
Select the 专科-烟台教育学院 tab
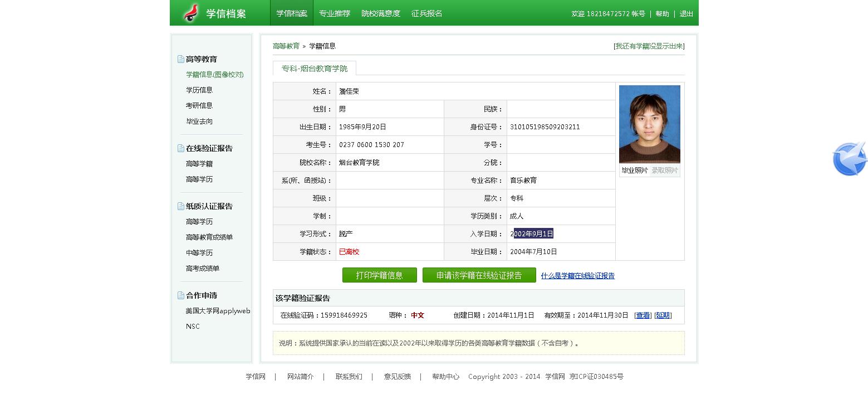[314, 69]
